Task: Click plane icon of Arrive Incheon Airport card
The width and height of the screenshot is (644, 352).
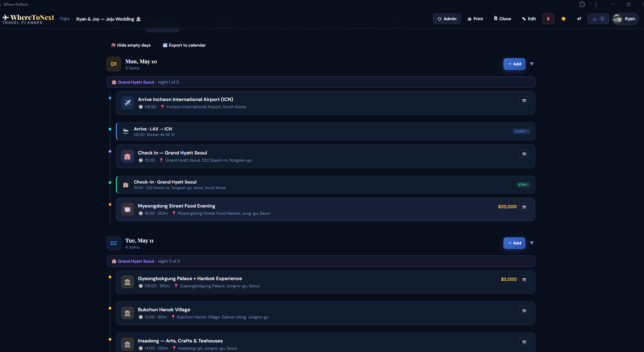Action: (x=127, y=103)
